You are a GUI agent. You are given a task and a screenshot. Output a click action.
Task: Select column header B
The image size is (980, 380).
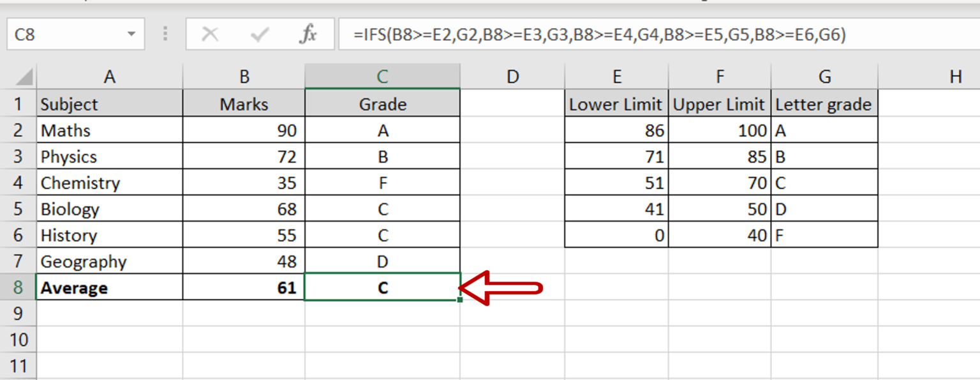[x=244, y=76]
